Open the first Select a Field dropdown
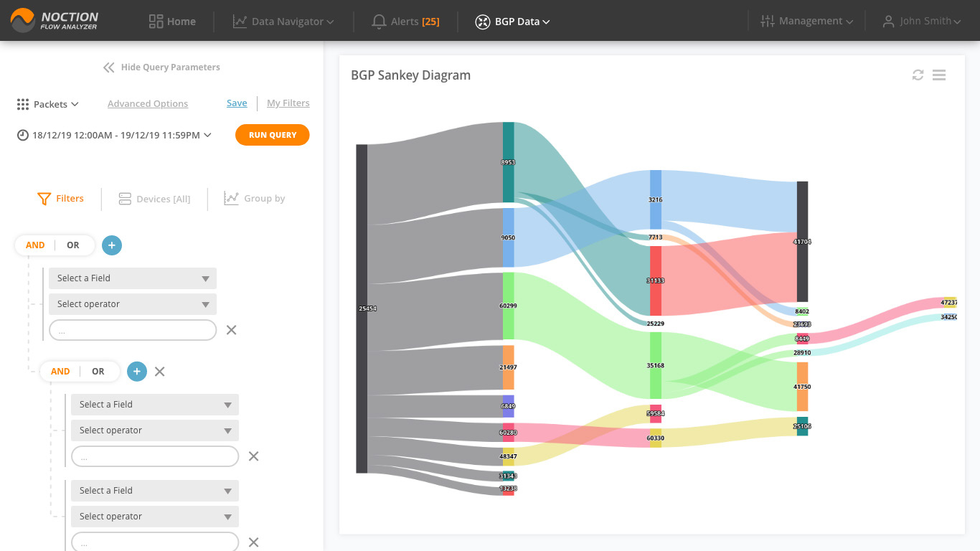This screenshot has height=551, width=980. [x=133, y=278]
